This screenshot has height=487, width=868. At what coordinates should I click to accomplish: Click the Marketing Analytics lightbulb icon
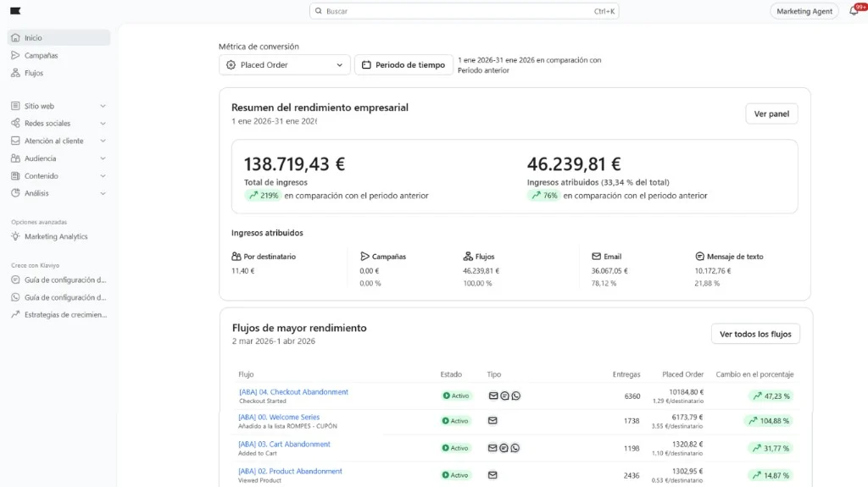pos(16,237)
